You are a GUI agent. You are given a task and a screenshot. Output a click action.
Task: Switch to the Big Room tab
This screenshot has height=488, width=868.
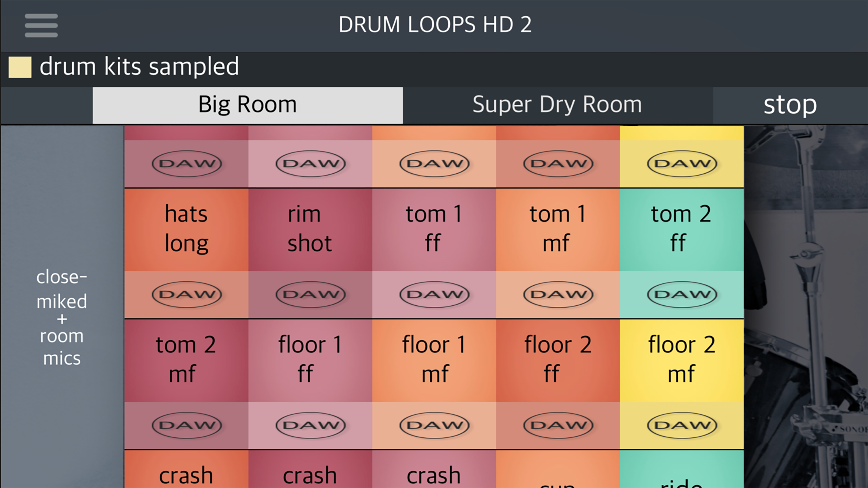coord(248,105)
